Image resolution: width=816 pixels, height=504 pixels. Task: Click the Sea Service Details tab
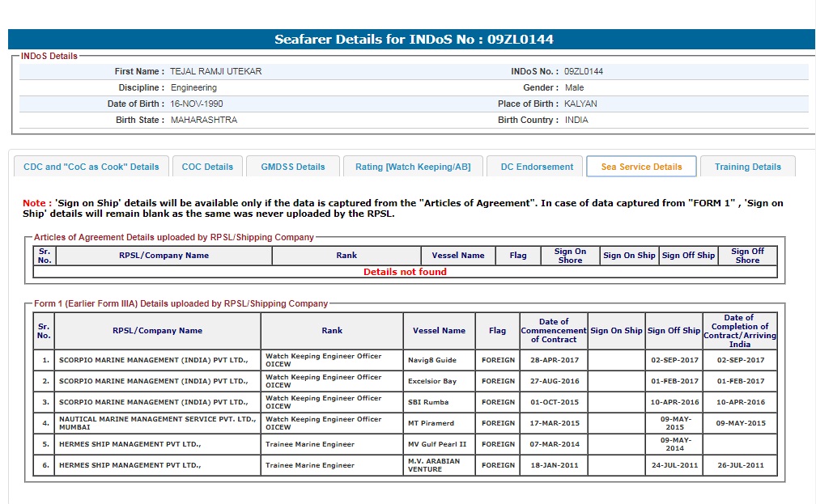click(x=641, y=167)
